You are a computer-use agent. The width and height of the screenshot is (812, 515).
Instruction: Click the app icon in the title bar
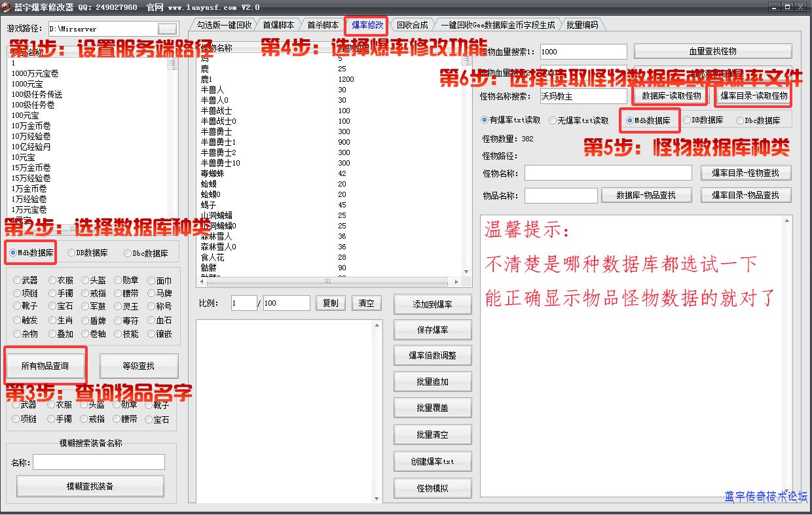coord(7,7)
